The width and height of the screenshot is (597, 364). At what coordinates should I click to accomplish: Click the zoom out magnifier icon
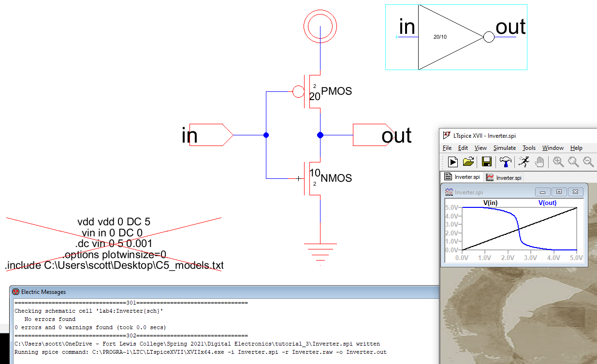point(588,162)
